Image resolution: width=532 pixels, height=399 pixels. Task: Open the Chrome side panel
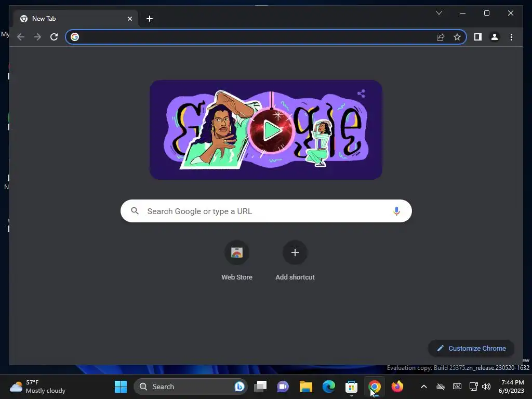(478, 37)
